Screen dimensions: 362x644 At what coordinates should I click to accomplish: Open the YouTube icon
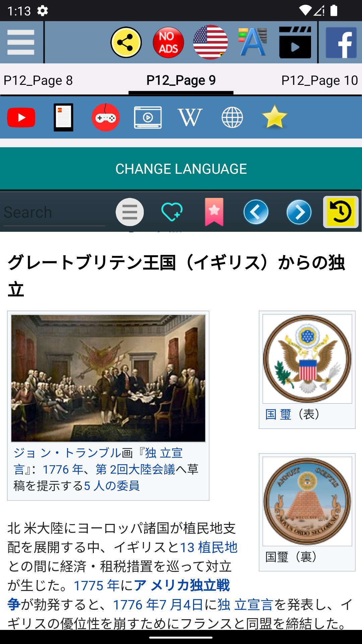(21, 118)
